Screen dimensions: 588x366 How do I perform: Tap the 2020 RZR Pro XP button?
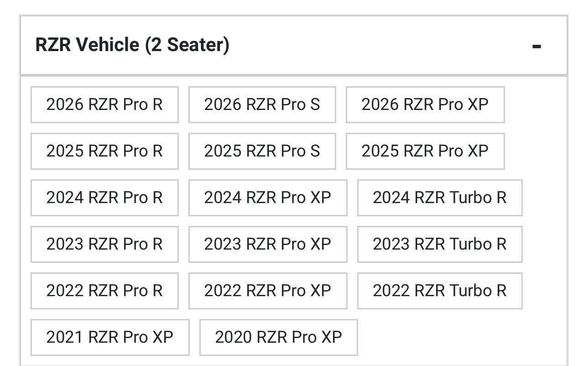(278, 337)
